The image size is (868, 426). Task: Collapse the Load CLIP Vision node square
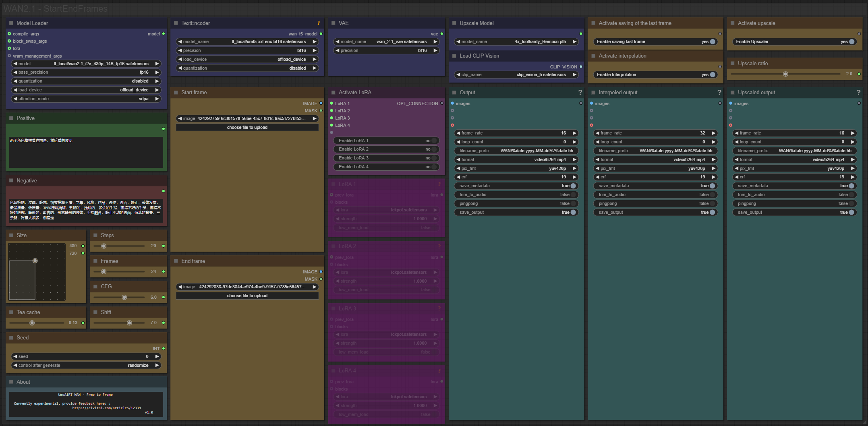[454, 56]
